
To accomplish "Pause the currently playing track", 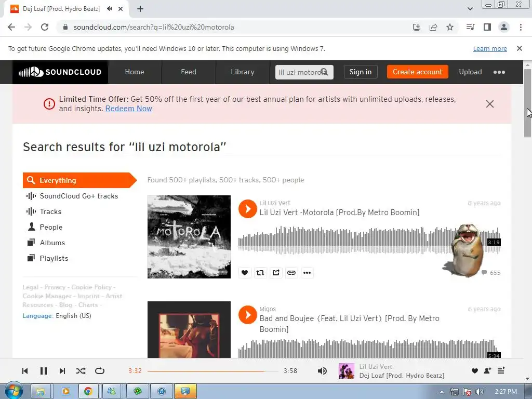I will tap(44, 371).
